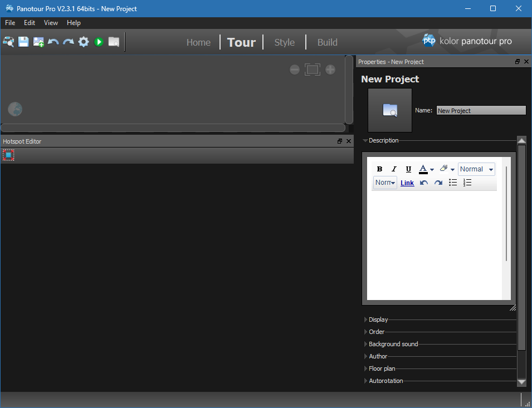The image size is (532, 408).
Task: Click the project Name input field
Action: 481,110
